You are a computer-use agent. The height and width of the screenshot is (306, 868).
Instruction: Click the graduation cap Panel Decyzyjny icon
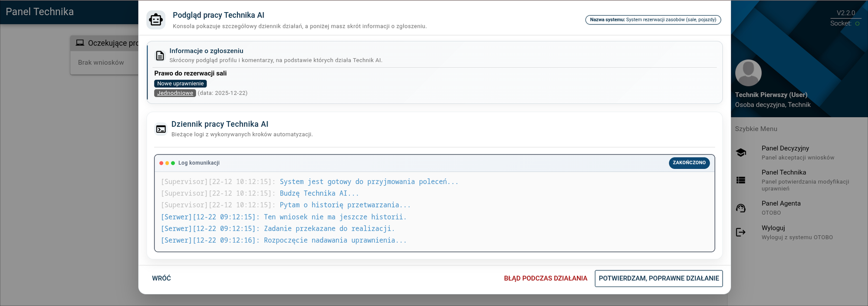point(741,153)
